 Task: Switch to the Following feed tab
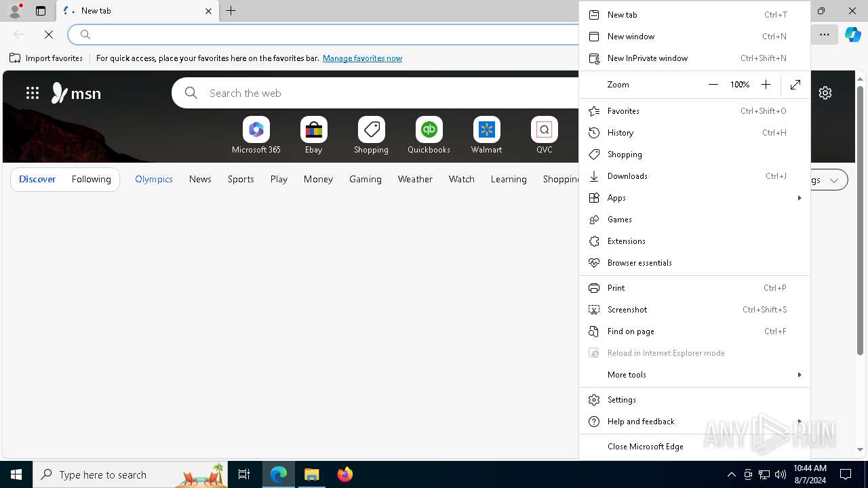click(91, 180)
